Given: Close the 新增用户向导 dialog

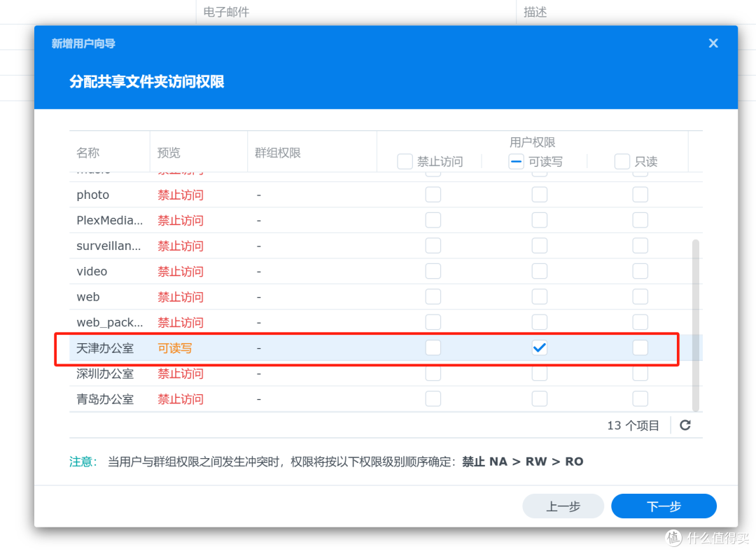Looking at the screenshot, I should pyautogui.click(x=713, y=43).
